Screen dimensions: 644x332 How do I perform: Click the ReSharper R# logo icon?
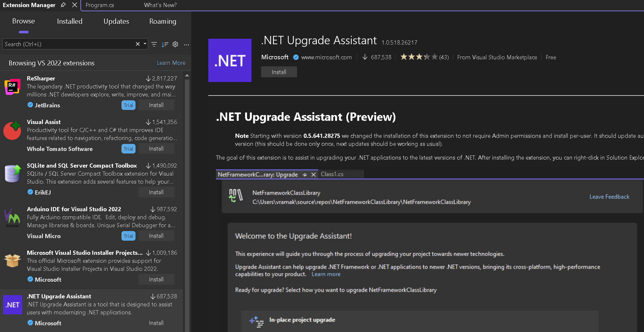coord(12,87)
